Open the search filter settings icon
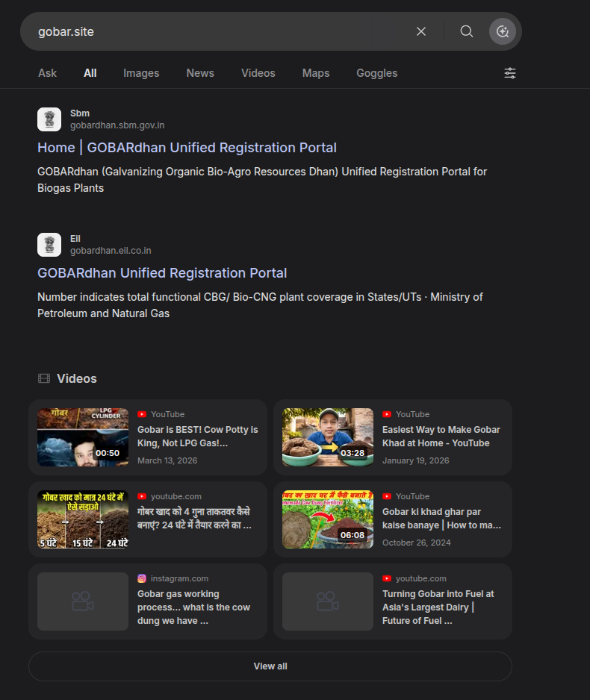The image size is (590, 700). (x=510, y=73)
